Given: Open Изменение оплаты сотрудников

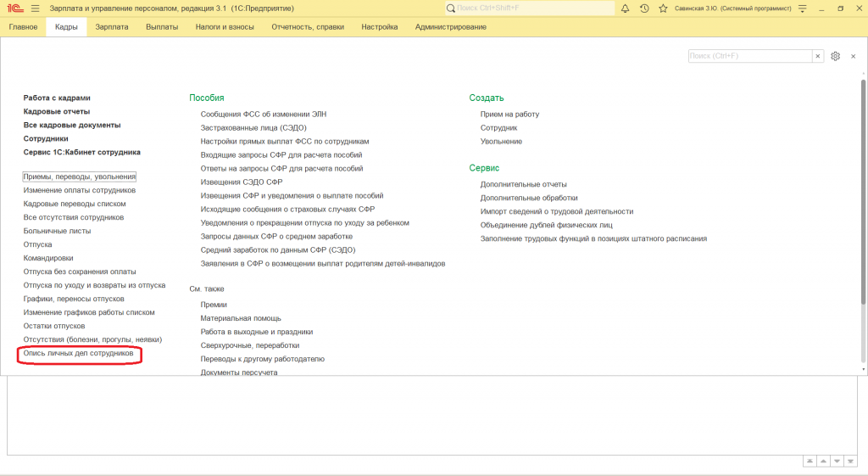Looking at the screenshot, I should [x=79, y=190].
